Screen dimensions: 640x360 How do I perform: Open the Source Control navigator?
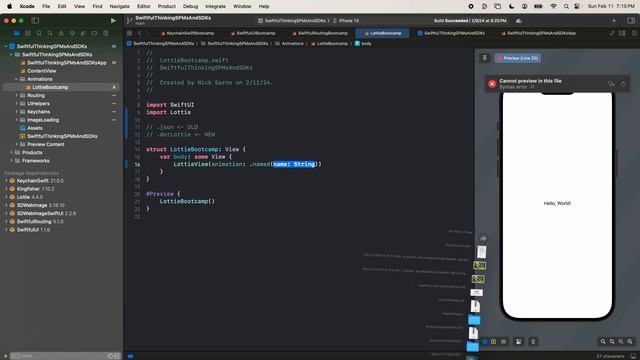click(x=28, y=33)
